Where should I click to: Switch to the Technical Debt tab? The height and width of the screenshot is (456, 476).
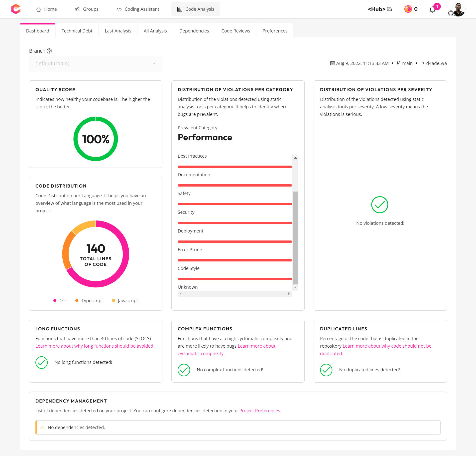pyautogui.click(x=77, y=30)
